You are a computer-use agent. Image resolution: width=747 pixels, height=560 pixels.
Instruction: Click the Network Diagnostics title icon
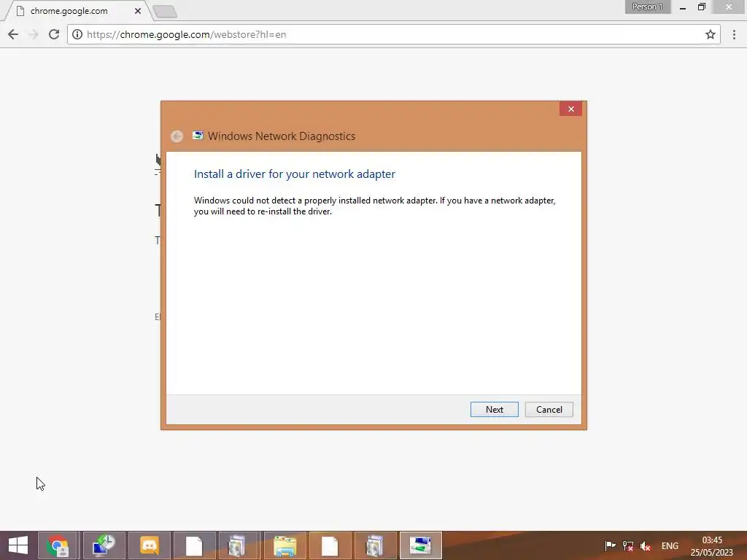click(198, 136)
